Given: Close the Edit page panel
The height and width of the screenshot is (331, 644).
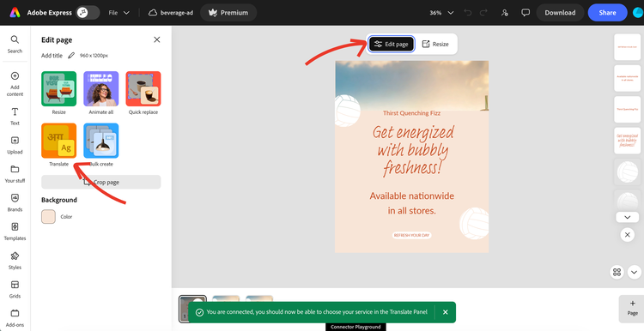Looking at the screenshot, I should (x=157, y=39).
